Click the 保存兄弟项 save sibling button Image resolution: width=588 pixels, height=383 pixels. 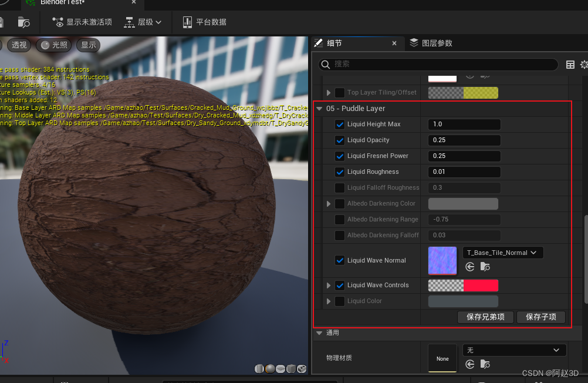click(486, 317)
